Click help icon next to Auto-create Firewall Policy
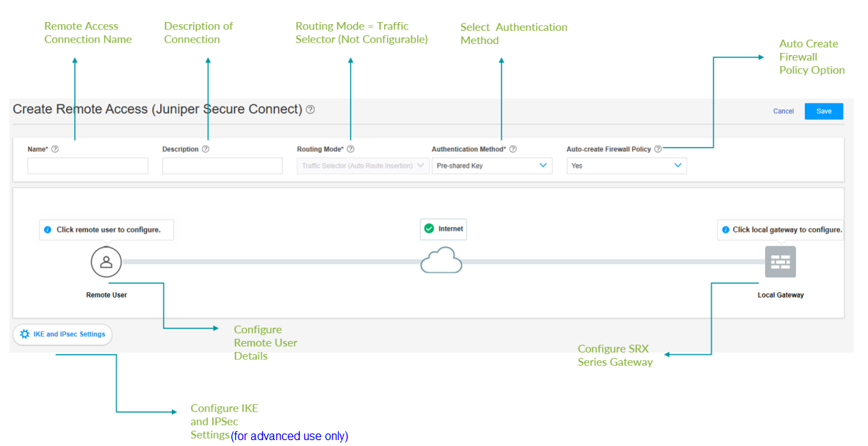 click(658, 149)
